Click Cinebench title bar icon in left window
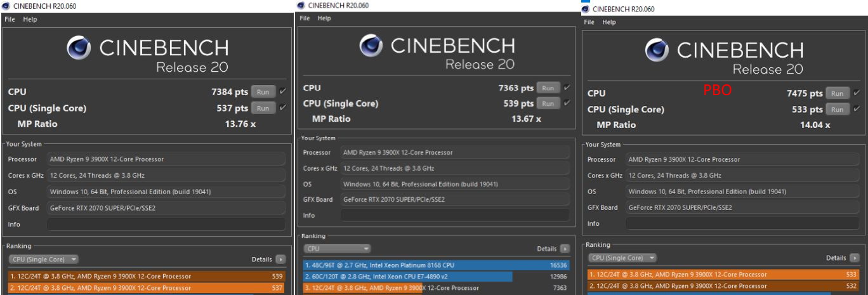The width and height of the screenshot is (868, 295). (6, 6)
